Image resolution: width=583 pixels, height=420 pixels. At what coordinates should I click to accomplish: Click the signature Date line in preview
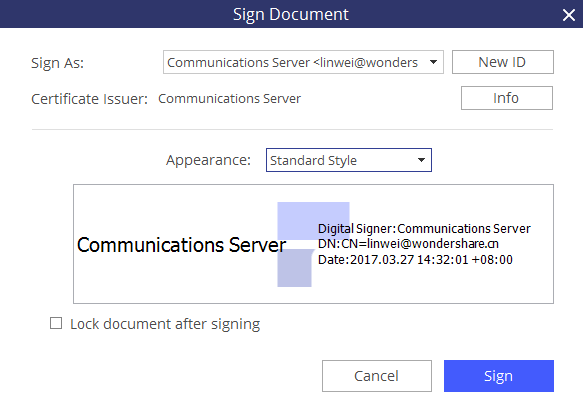pos(415,259)
